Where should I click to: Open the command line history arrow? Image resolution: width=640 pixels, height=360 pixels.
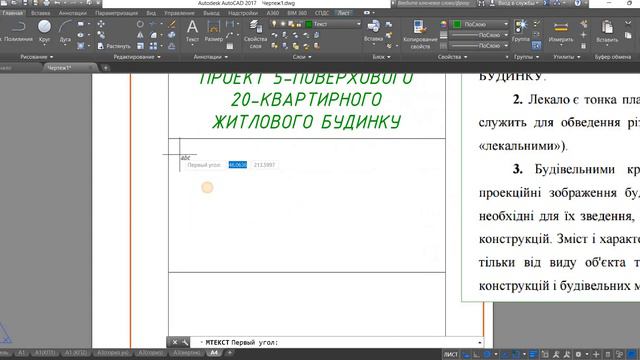point(480,342)
